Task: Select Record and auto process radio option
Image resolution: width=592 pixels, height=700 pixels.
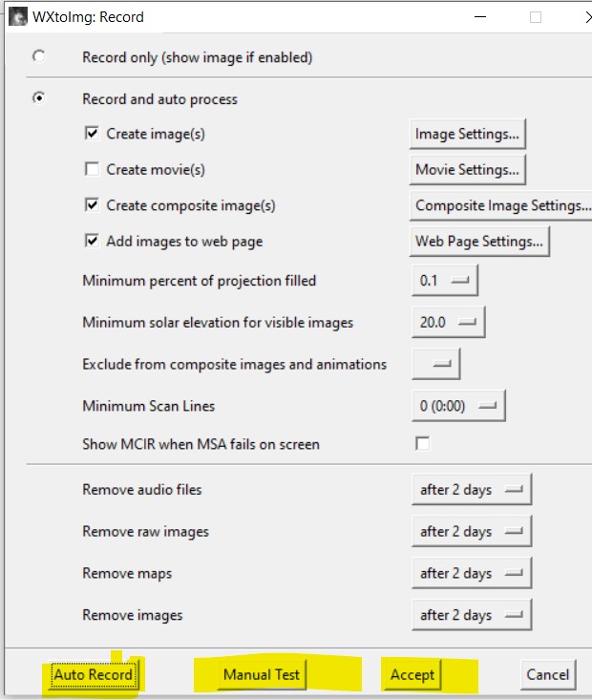Action: 39,97
